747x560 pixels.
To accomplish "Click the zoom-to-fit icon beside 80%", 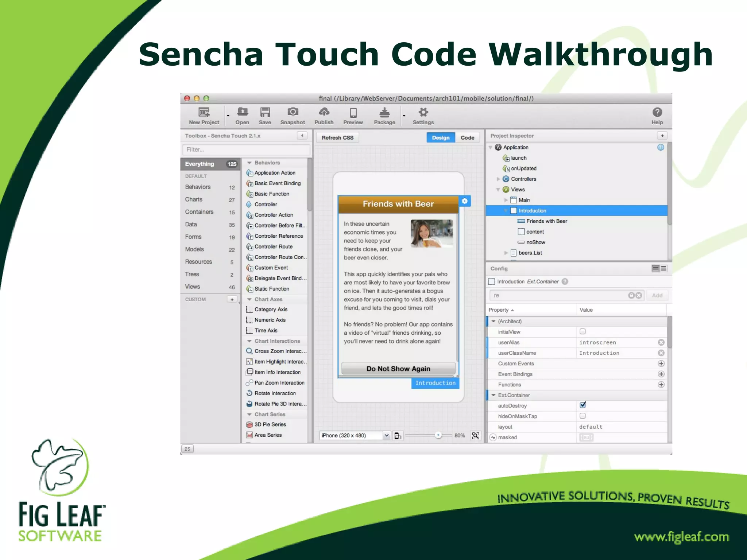I will click(476, 436).
